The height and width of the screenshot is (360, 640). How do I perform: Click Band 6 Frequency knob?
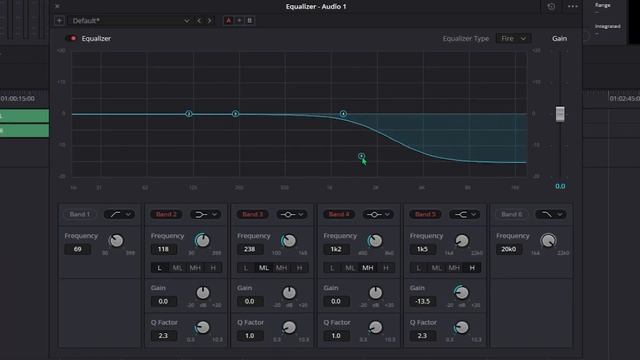[548, 241]
